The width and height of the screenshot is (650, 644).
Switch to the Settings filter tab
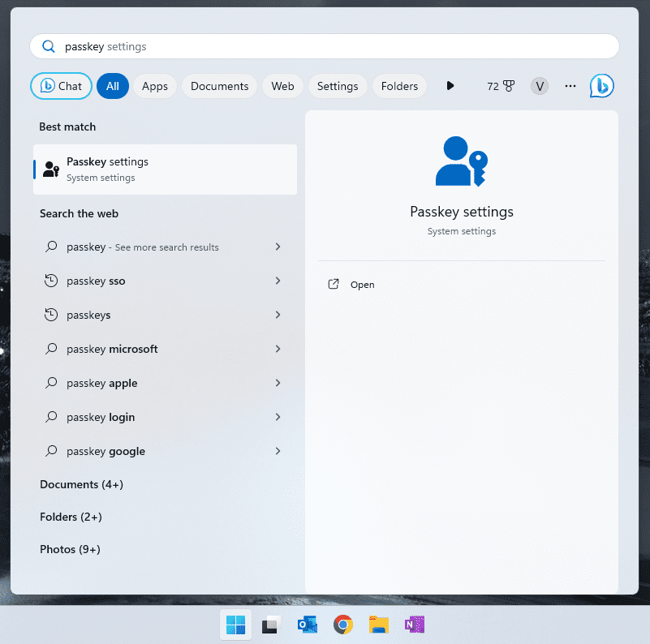338,85
